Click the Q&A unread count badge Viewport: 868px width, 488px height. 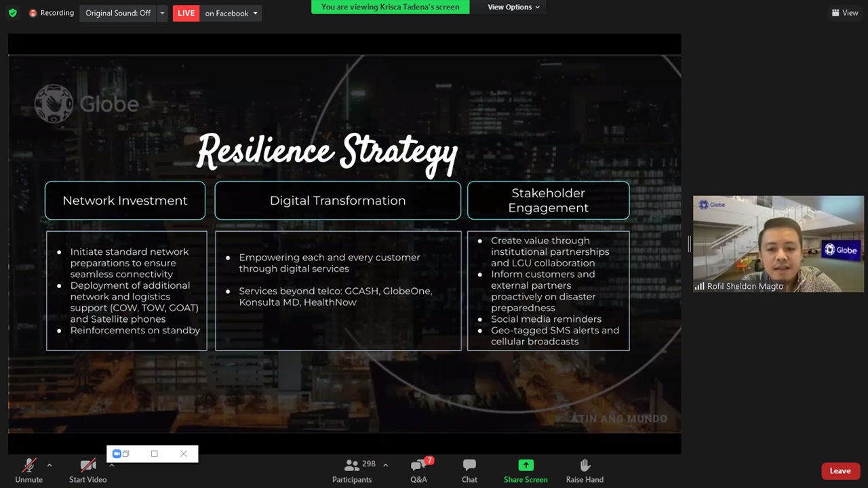point(429,461)
